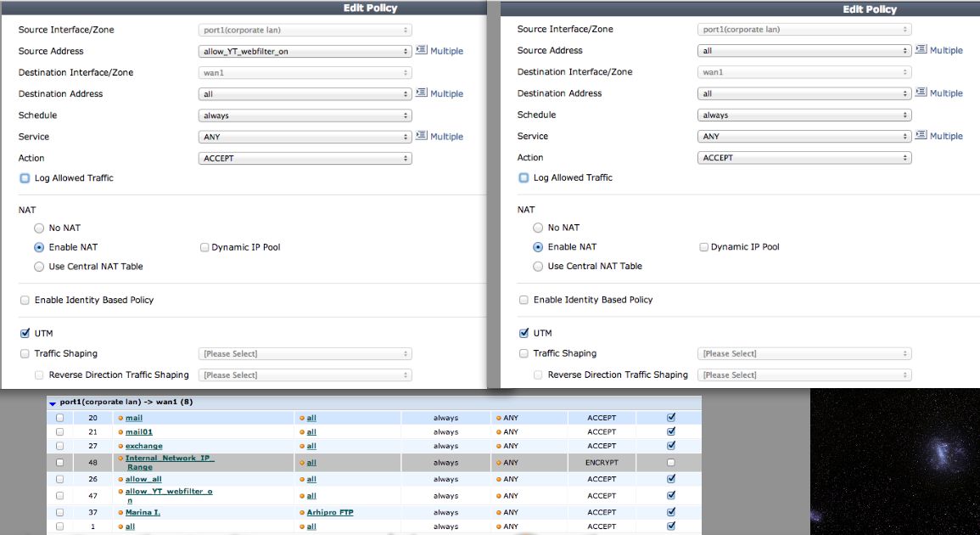Toggle status checkbox for policy 27 exchange
980x535 pixels.
coord(670,446)
